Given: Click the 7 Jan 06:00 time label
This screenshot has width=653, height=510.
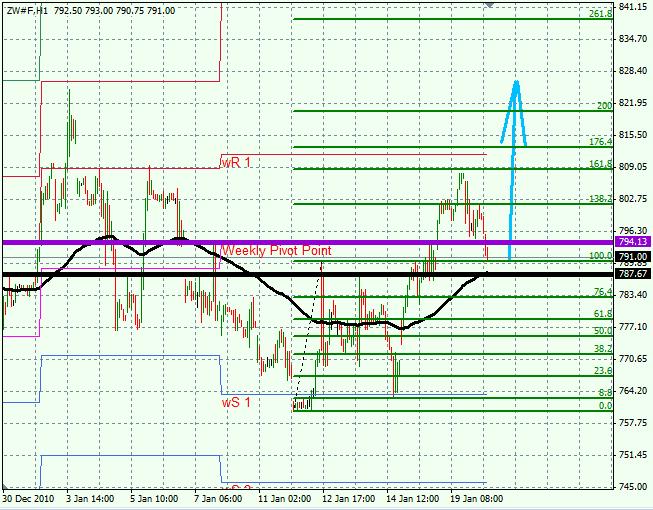Looking at the screenshot, I should tap(218, 498).
